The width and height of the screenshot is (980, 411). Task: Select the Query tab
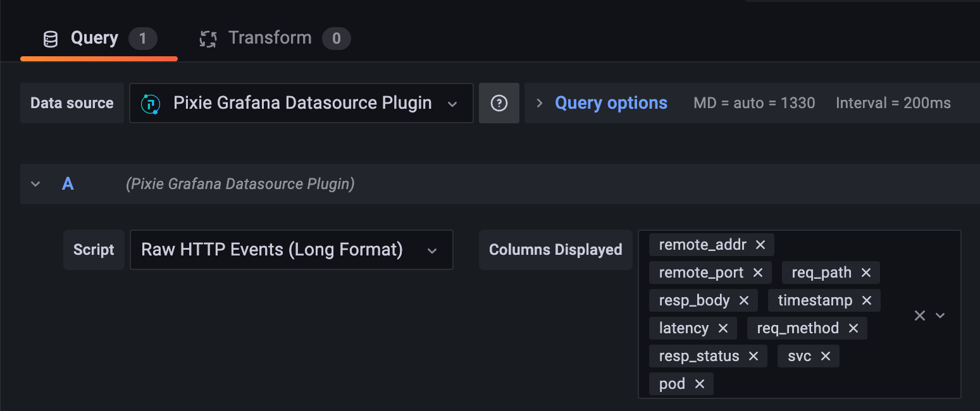coord(95,38)
